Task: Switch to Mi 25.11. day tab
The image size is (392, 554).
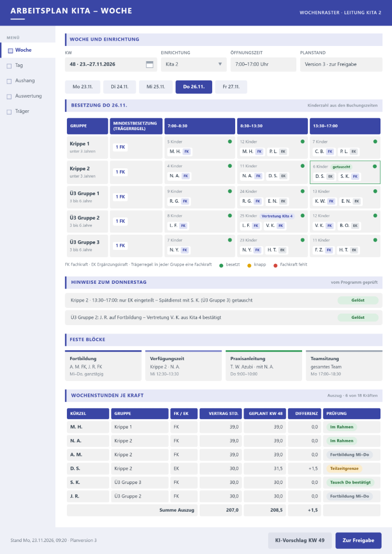Action: [156, 87]
